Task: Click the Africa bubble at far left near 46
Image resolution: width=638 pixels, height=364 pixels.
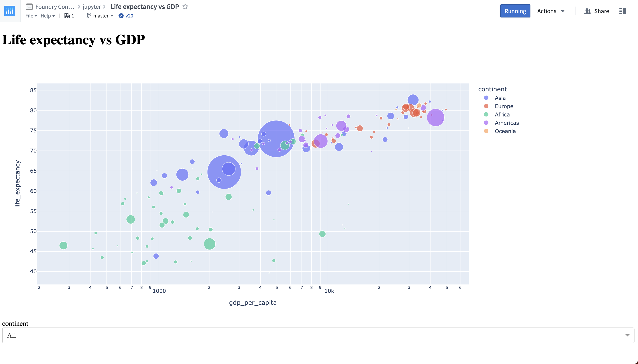Action: [63, 246]
